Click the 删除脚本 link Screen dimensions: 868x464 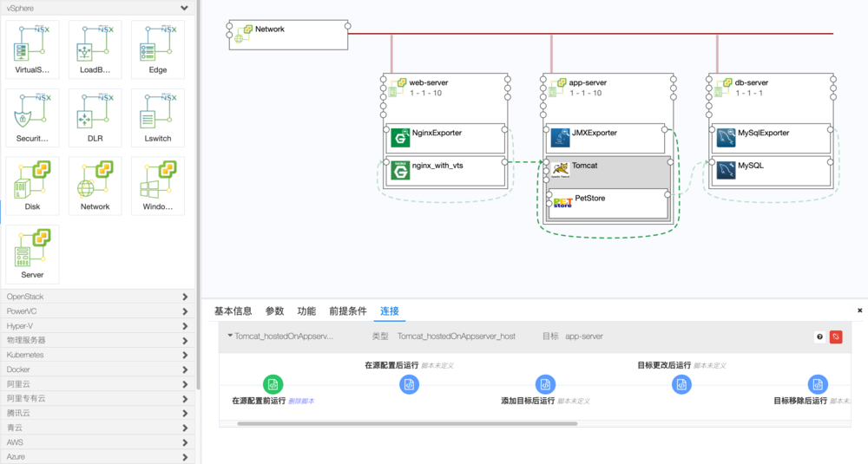[x=301, y=401]
